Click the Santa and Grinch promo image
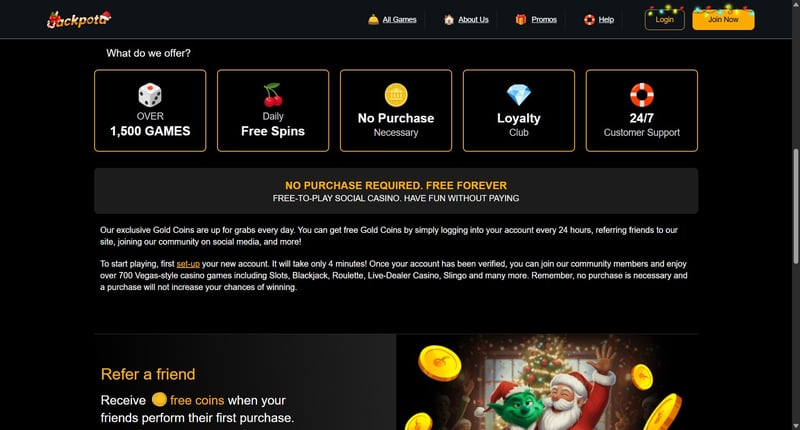The height and width of the screenshot is (430, 800). pyautogui.click(x=547, y=382)
